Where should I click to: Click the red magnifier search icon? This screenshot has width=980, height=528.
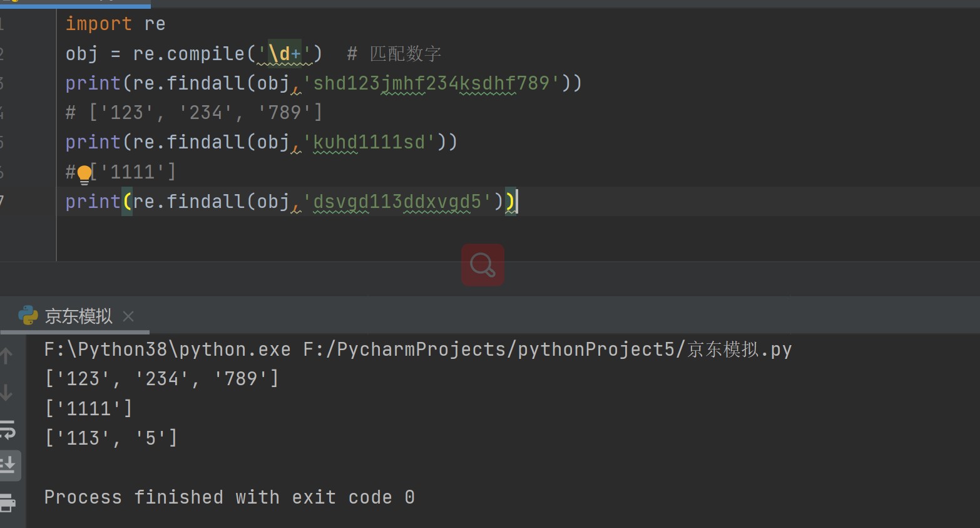pos(482,264)
